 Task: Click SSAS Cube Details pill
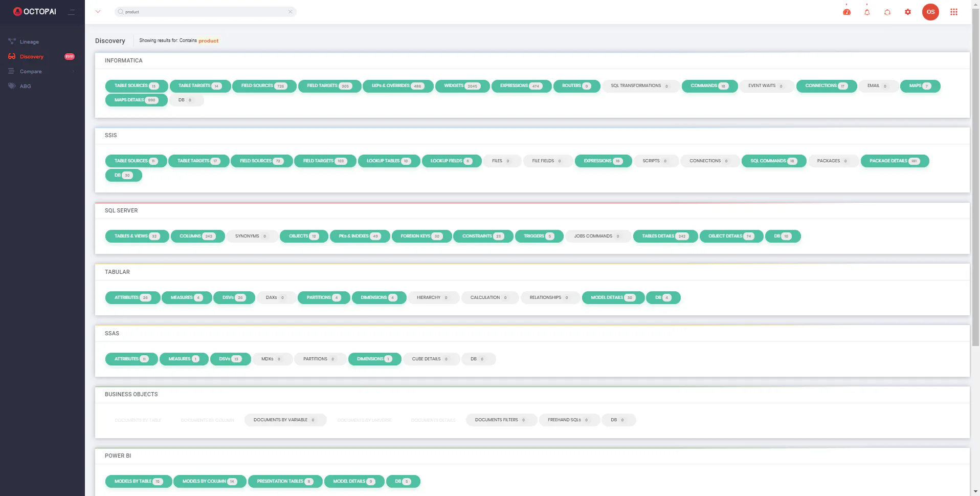click(x=431, y=359)
